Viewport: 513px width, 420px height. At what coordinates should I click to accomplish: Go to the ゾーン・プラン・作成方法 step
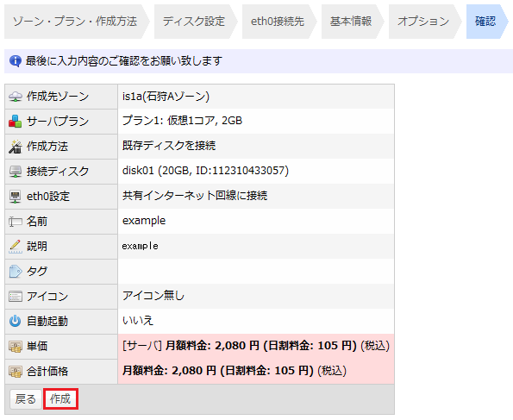(75, 22)
